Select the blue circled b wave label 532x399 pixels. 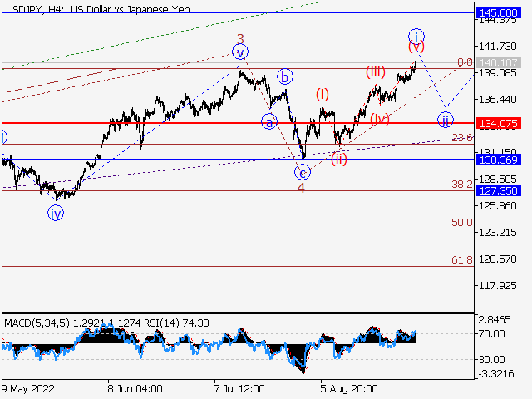point(285,77)
